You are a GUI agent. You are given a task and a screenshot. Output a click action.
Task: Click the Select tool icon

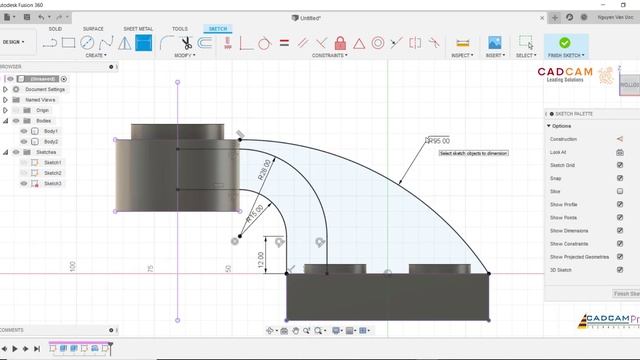[526, 42]
